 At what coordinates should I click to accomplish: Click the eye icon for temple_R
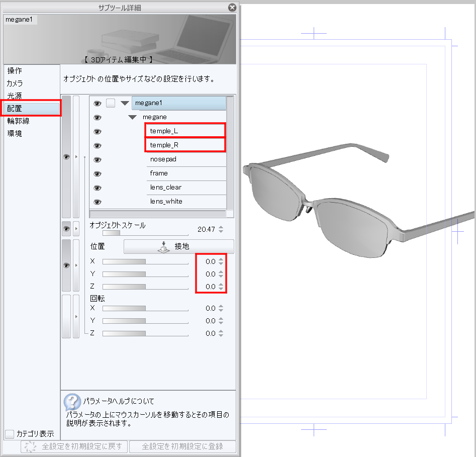click(x=98, y=146)
